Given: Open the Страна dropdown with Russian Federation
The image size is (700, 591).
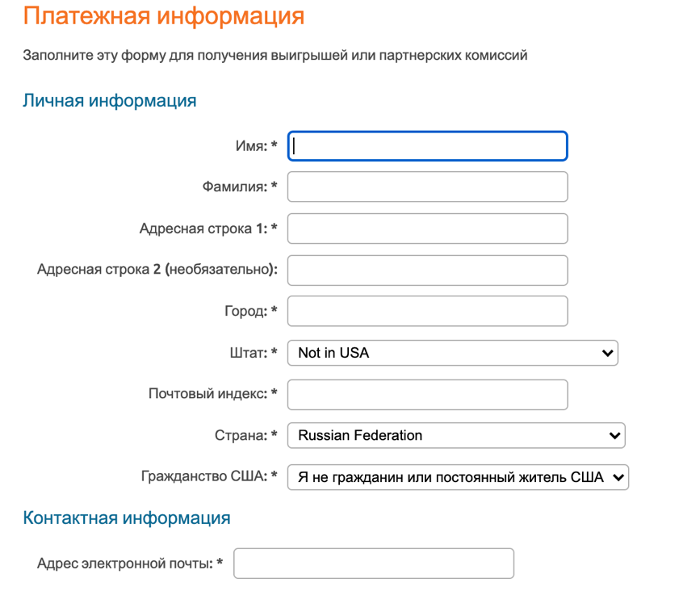Looking at the screenshot, I should [456, 435].
